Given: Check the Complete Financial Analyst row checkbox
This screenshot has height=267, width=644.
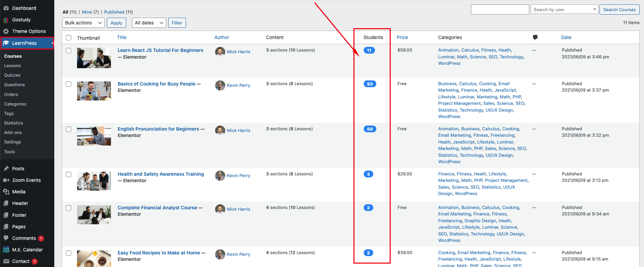Looking at the screenshot, I should [69, 208].
